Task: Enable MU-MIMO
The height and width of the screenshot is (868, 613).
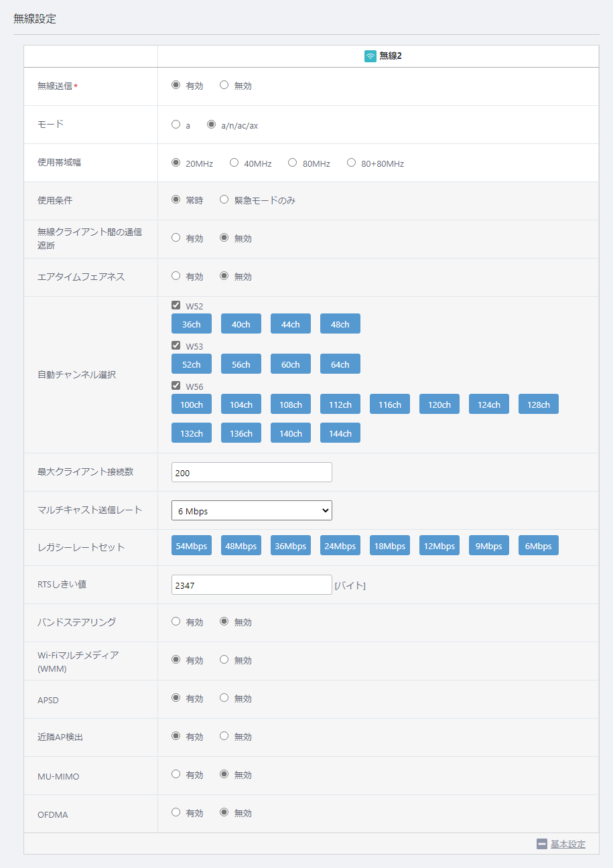Action: [x=176, y=774]
